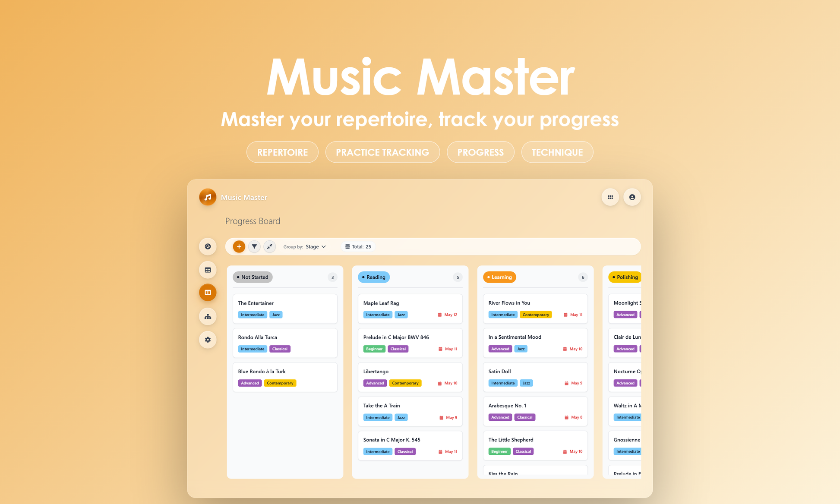
Task: Expand the Group by Stage dropdown
Action: (316, 247)
